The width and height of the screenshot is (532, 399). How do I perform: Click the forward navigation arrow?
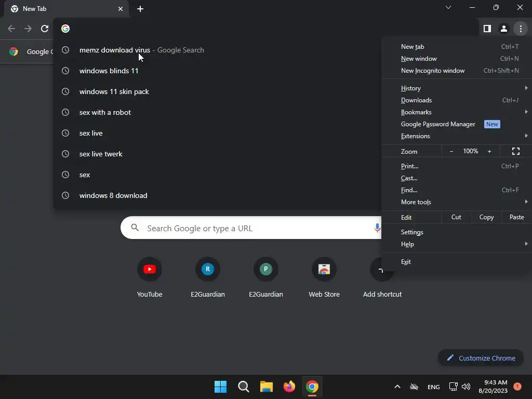[28, 29]
